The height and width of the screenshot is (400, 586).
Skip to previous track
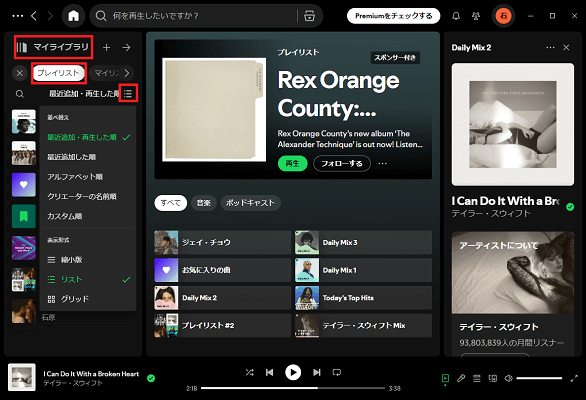click(269, 372)
